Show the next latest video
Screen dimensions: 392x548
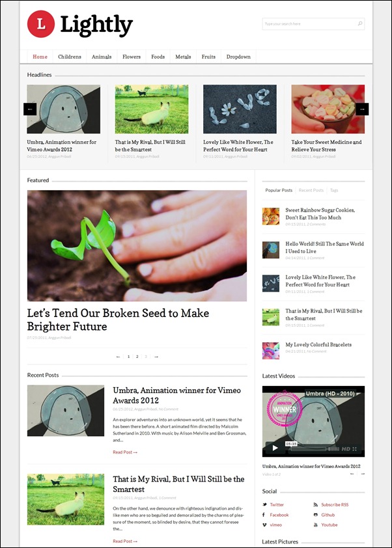point(363,474)
